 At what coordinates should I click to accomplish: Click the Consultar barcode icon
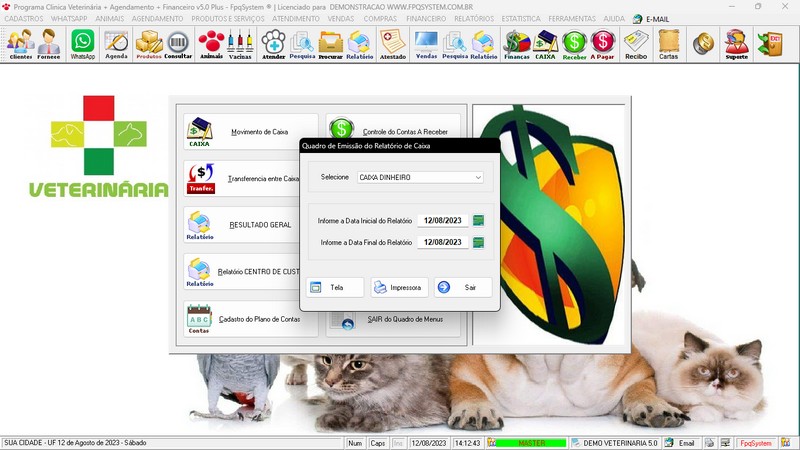point(178,44)
